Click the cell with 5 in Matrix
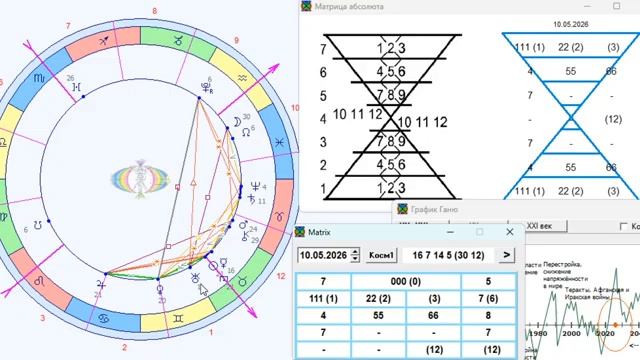 click(x=488, y=281)
